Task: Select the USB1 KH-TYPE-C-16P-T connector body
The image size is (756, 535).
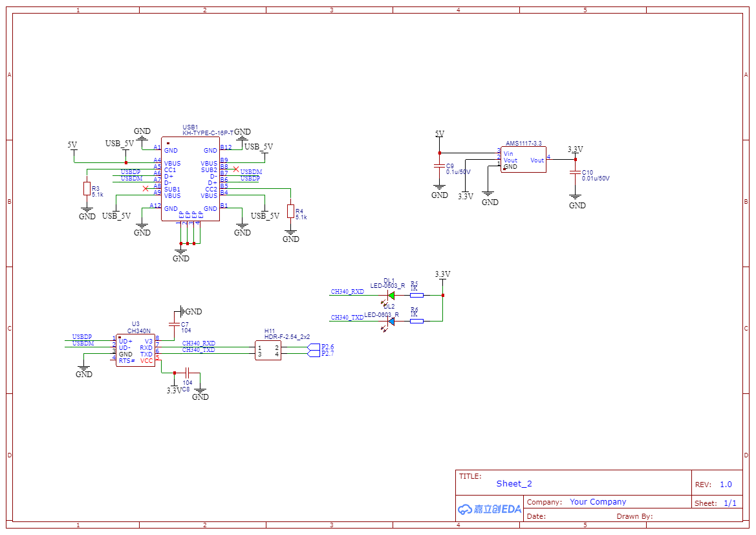Action: tap(190, 179)
